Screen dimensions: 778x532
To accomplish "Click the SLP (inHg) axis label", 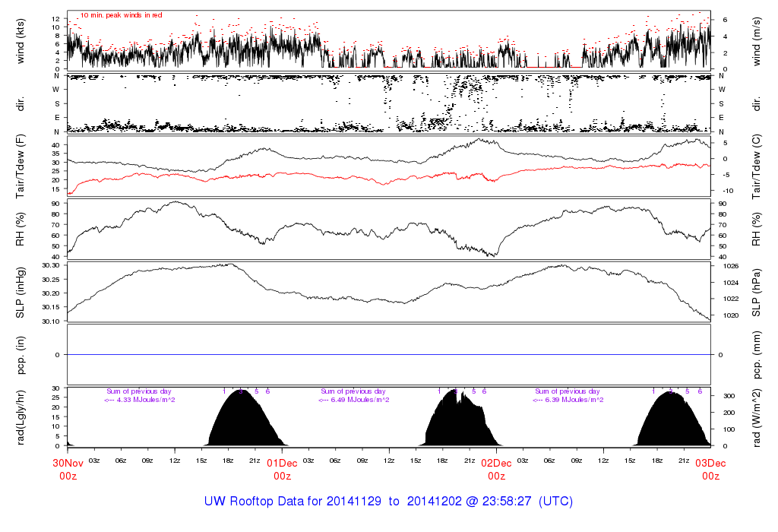I will click(x=21, y=292).
